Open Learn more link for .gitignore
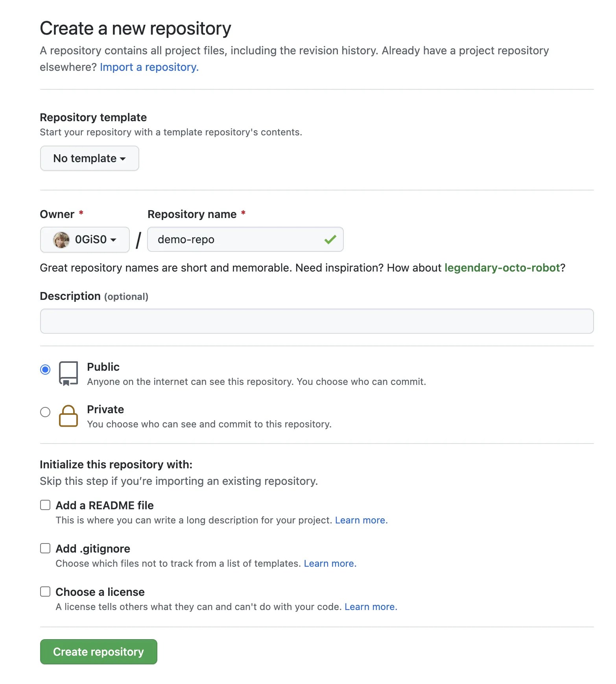Image resolution: width=616 pixels, height=684 pixels. [x=330, y=564]
